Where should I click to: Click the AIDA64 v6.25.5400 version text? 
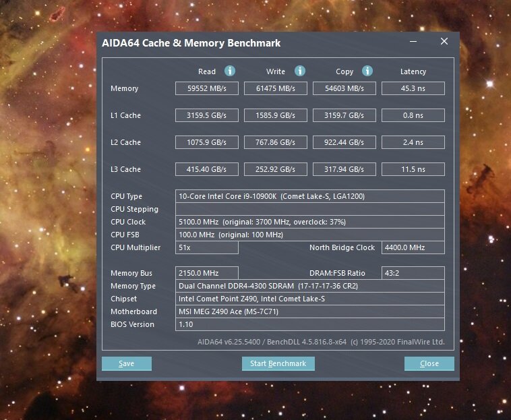[229, 342]
